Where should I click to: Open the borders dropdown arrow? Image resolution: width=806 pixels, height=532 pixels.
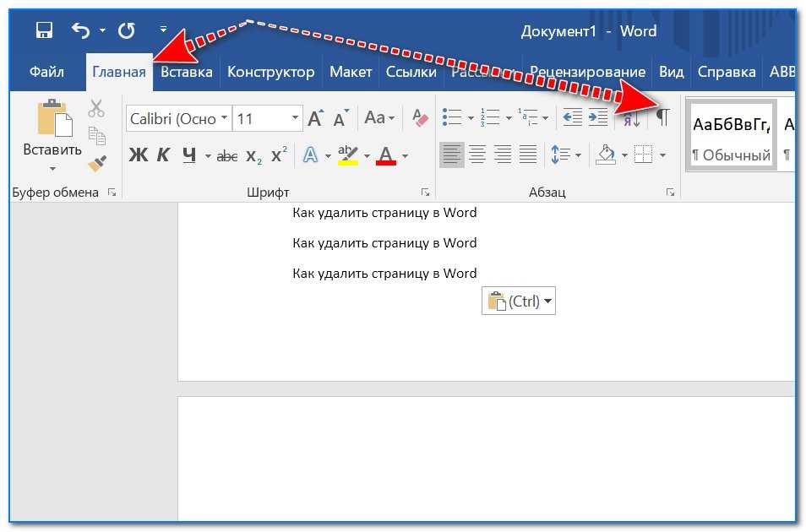pyautogui.click(x=662, y=155)
